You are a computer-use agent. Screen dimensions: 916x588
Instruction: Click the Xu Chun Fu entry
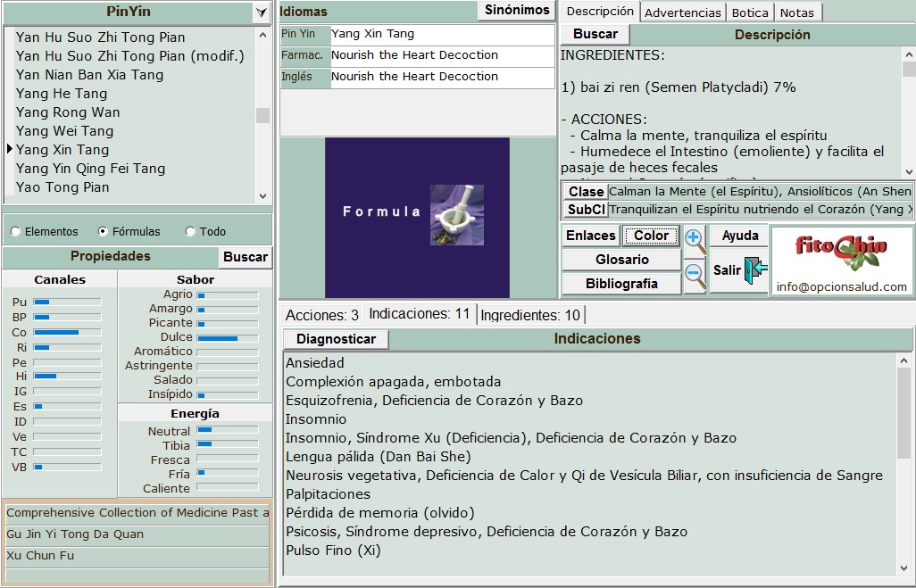tap(137, 555)
